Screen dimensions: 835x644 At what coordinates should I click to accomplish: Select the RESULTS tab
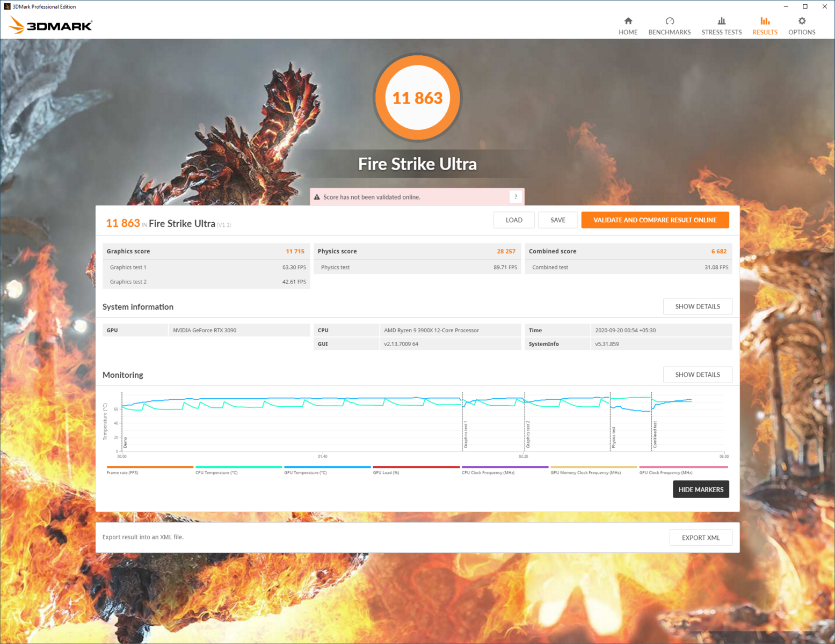click(765, 26)
